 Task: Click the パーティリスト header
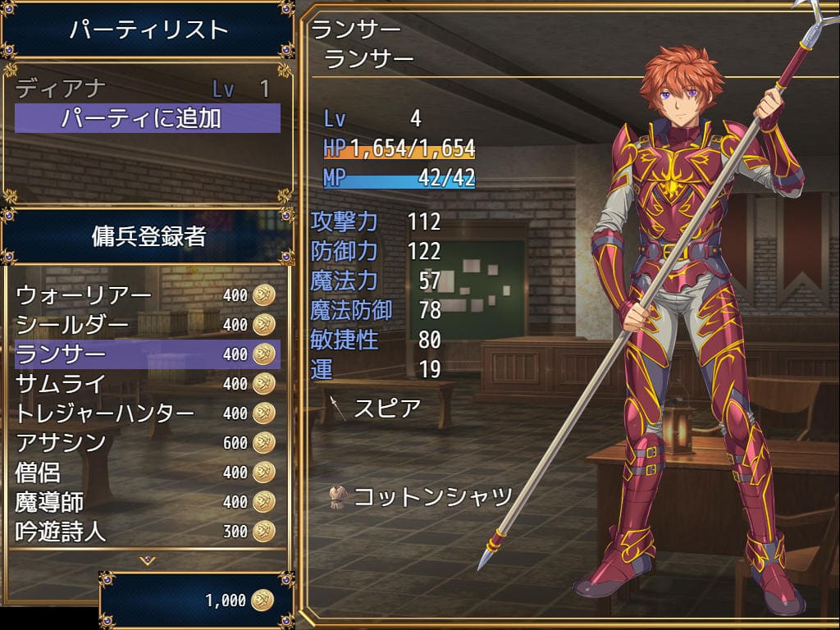pyautogui.click(x=148, y=30)
